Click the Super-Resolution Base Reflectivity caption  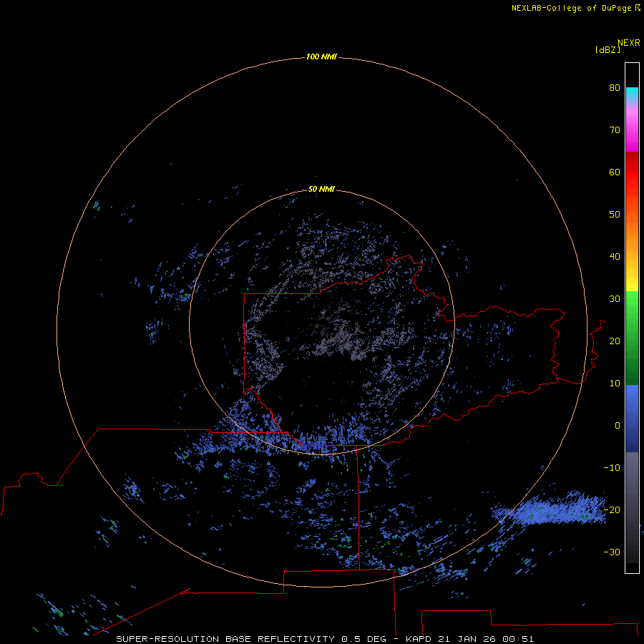click(324, 639)
